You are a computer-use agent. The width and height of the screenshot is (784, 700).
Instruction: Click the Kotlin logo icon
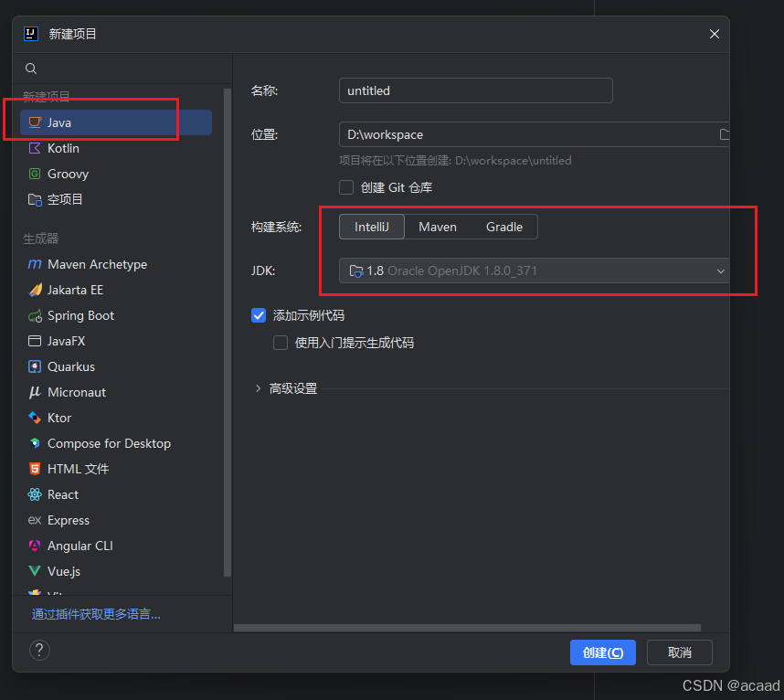point(35,148)
